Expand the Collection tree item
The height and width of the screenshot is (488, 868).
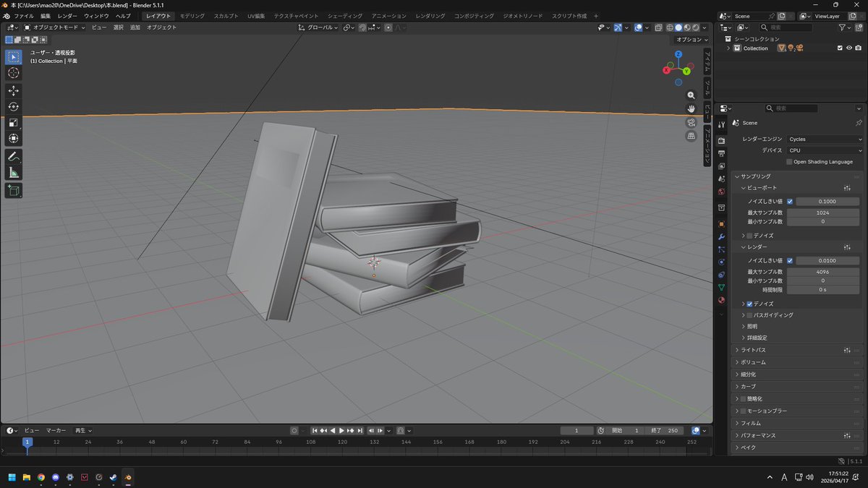point(728,48)
